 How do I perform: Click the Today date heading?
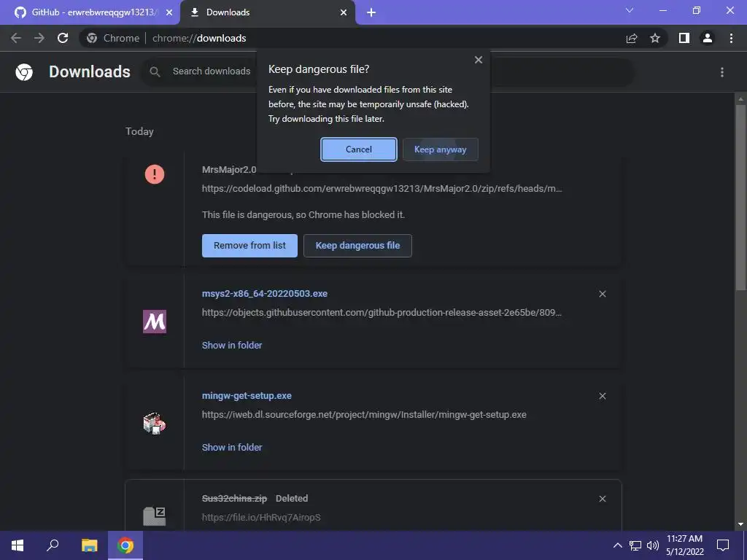pyautogui.click(x=139, y=131)
